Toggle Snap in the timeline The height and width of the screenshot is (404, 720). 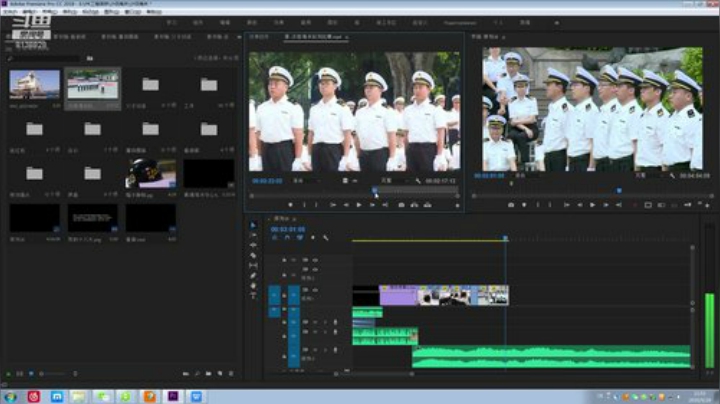287,237
